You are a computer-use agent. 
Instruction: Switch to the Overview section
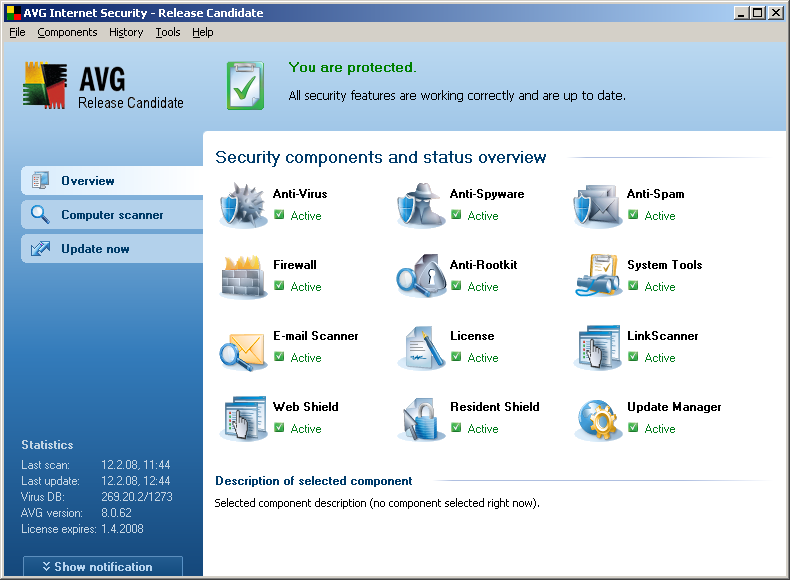click(112, 180)
